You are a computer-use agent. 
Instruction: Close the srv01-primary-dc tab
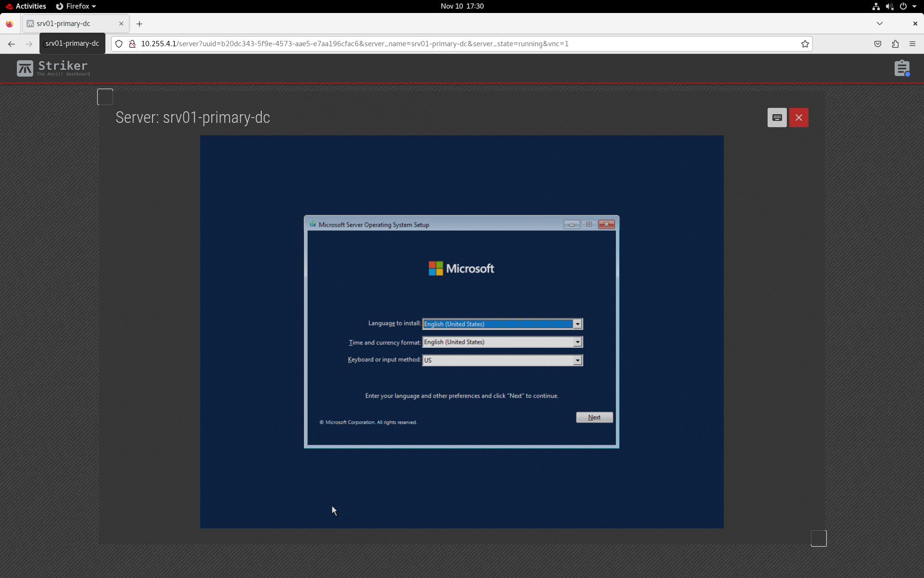click(x=121, y=24)
